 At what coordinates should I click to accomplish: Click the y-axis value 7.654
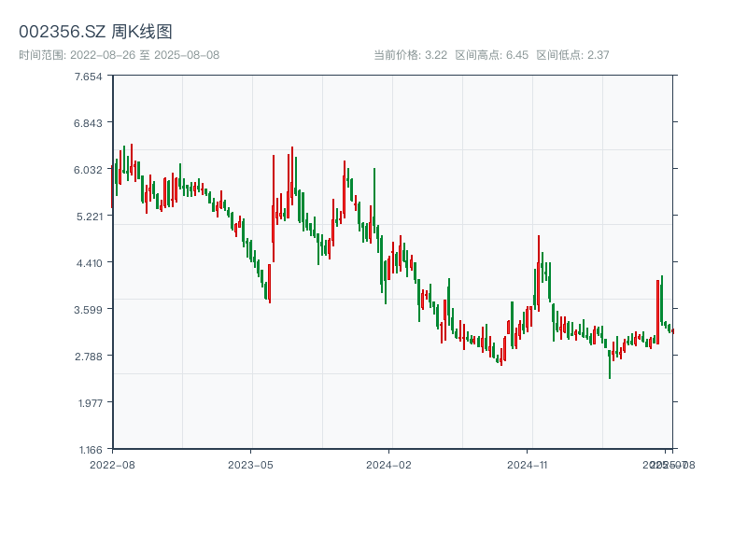point(88,77)
